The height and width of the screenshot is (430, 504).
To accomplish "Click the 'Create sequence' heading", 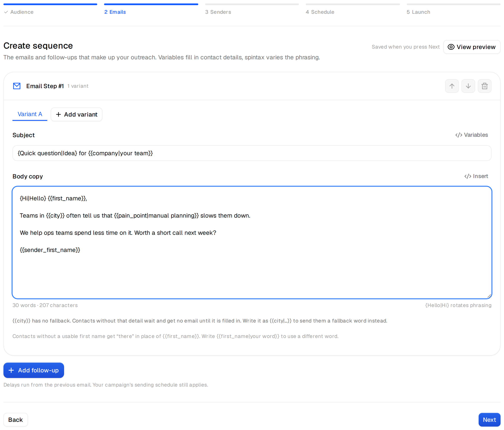I will tap(38, 46).
